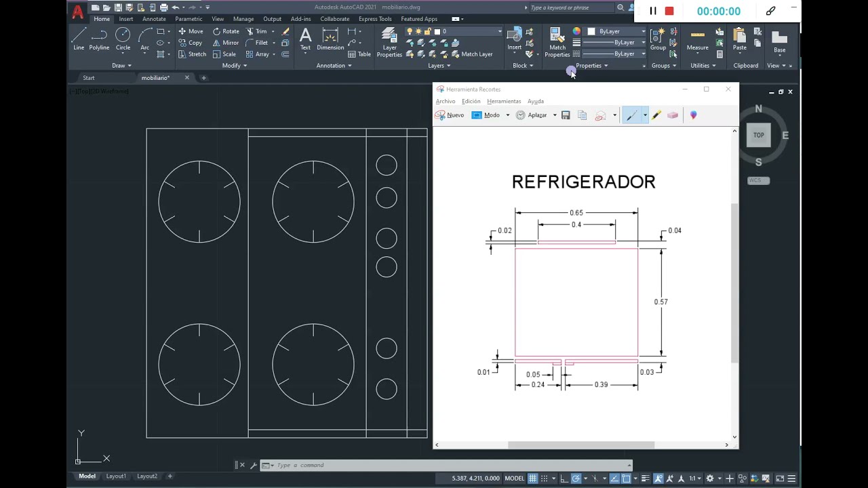Image resolution: width=868 pixels, height=488 pixels.
Task: Click Guardar save icon in Recortes window
Action: [566, 115]
